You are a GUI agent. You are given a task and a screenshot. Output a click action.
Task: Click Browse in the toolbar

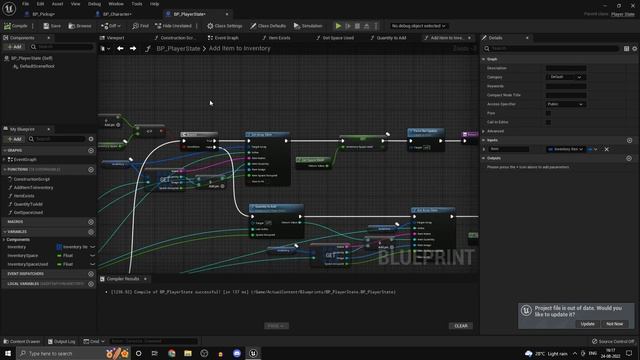(80, 26)
